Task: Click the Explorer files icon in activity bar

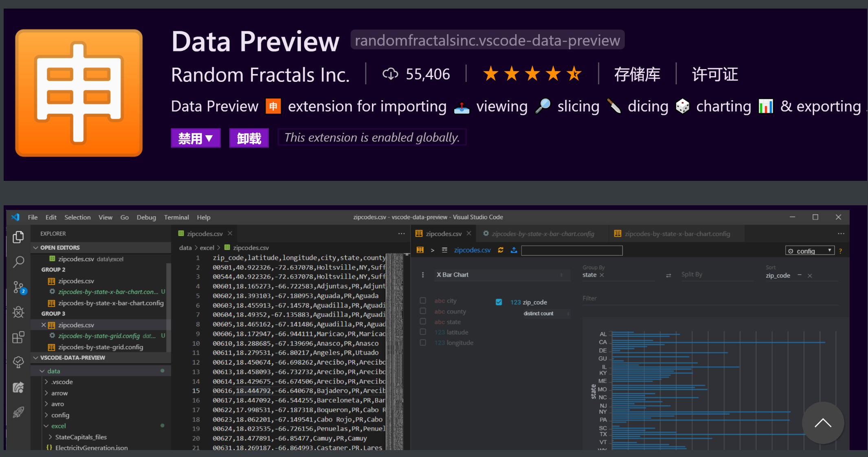Action: point(18,237)
